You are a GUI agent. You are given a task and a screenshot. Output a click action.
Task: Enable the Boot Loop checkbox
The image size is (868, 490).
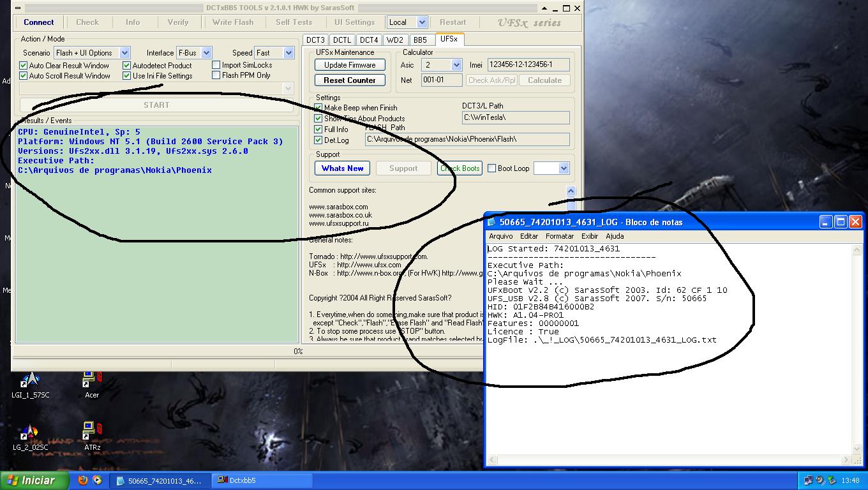tap(492, 168)
